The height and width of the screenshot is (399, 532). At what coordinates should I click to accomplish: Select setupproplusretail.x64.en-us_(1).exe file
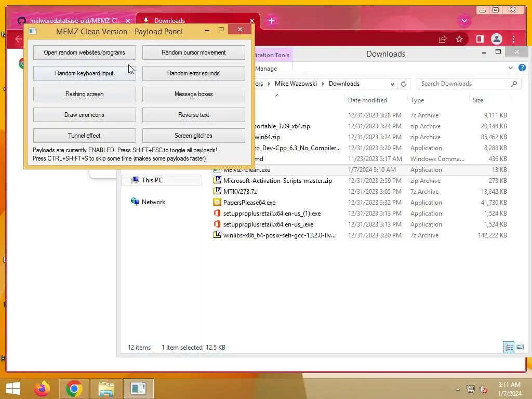click(x=360, y=214)
